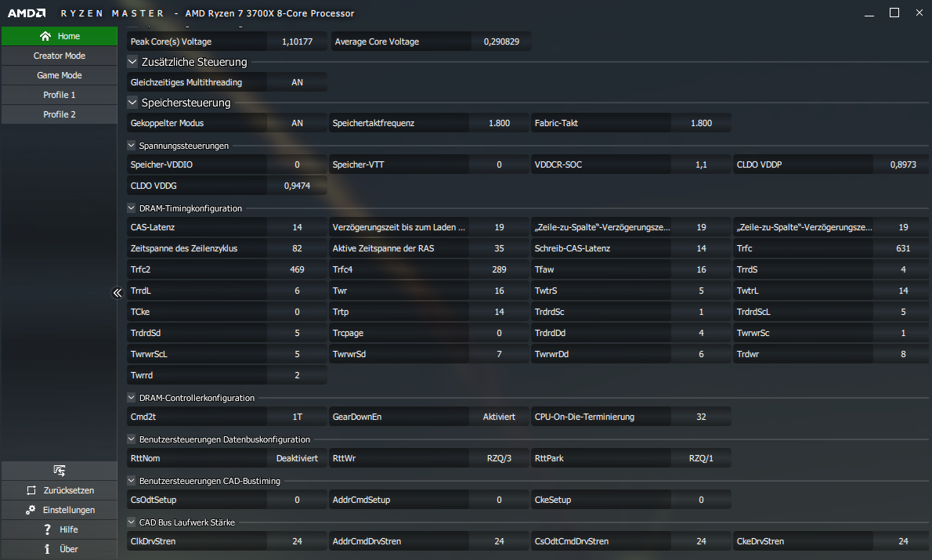The height and width of the screenshot is (560, 932).
Task: Click CPU-On-Die-Terminierung value 32
Action: point(702,417)
